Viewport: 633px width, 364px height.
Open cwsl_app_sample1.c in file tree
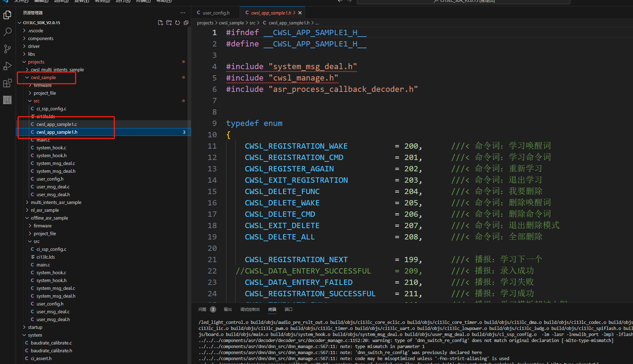tap(56, 124)
